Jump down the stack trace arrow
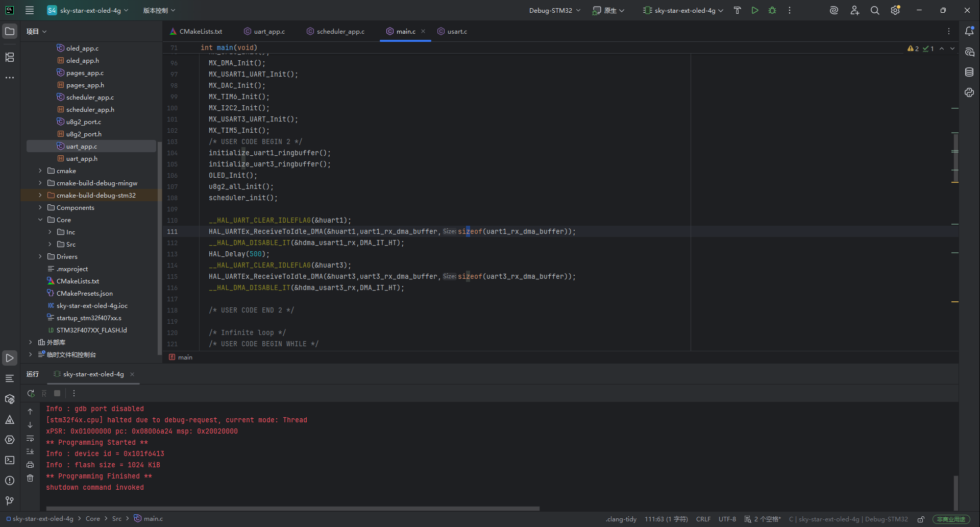Image resolution: width=980 pixels, height=527 pixels. (30, 425)
